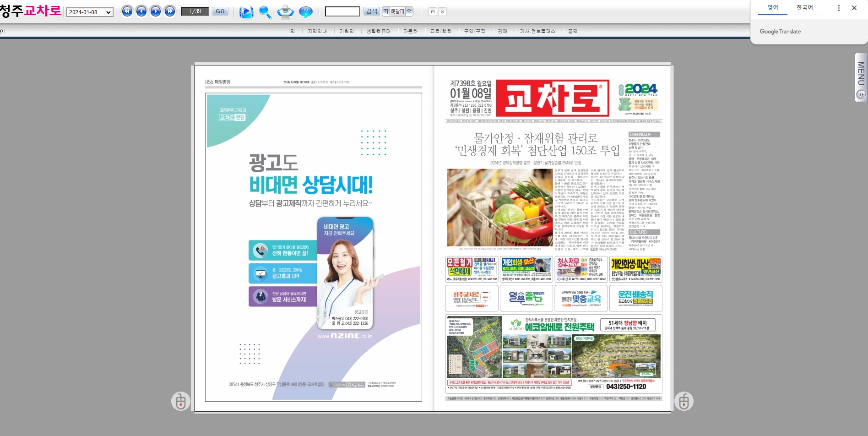Click the vertical MENU tab label
This screenshot has width=868, height=436.
(861, 73)
